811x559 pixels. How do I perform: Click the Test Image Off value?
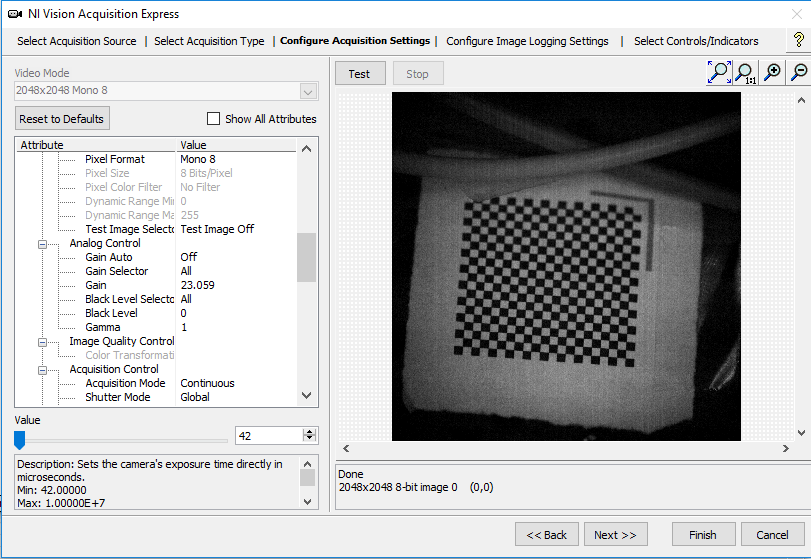point(217,229)
